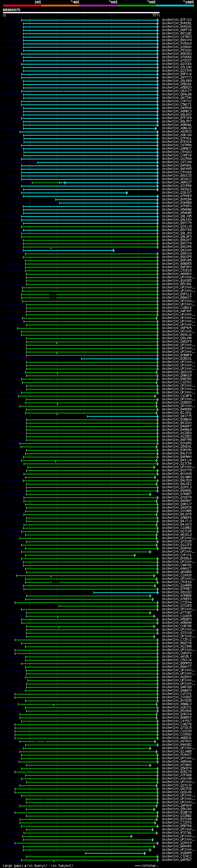Click the UniRef100_B9GXP6 hit label
Viewport: 197px width, 868px height.
pyautogui.click(x=176, y=247)
